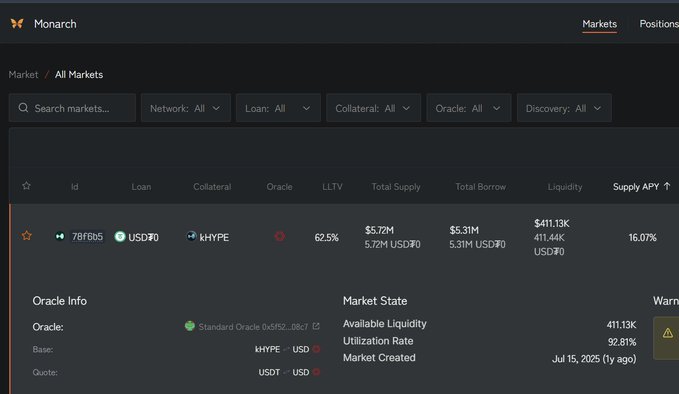Click the network icon beside 78f6b5
679x394 pixels.
point(60,236)
